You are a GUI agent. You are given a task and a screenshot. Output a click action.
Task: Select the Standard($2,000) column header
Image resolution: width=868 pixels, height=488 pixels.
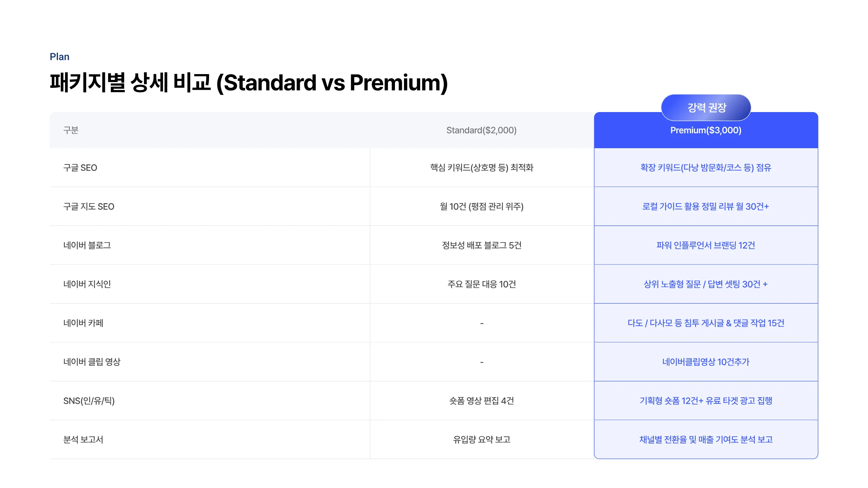pyautogui.click(x=481, y=130)
